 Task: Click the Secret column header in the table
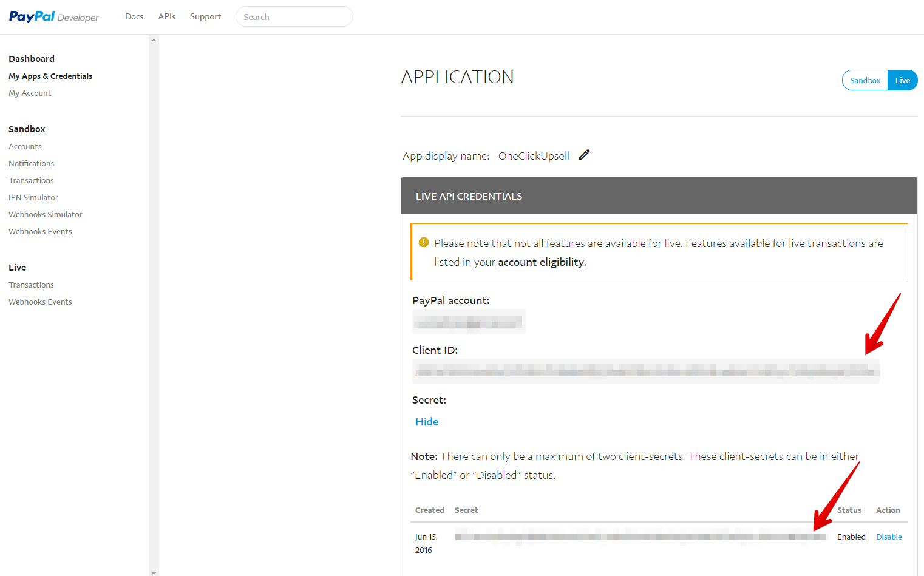pos(466,510)
